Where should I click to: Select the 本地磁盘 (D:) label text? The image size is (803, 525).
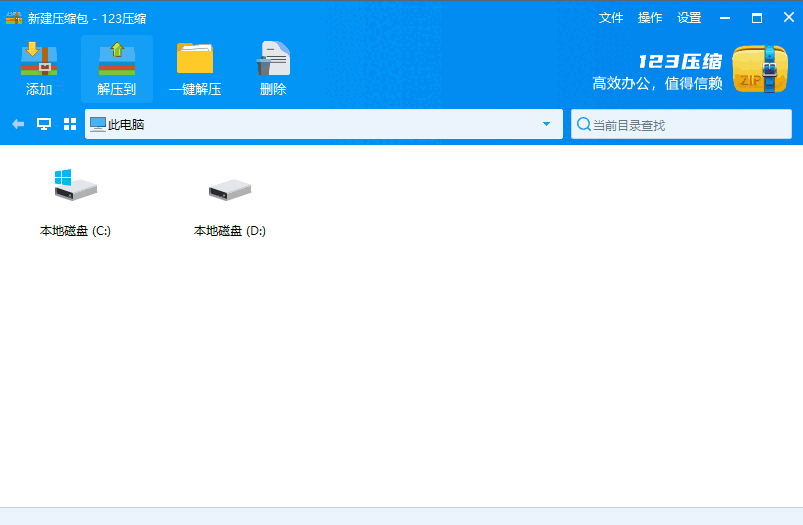click(x=230, y=231)
